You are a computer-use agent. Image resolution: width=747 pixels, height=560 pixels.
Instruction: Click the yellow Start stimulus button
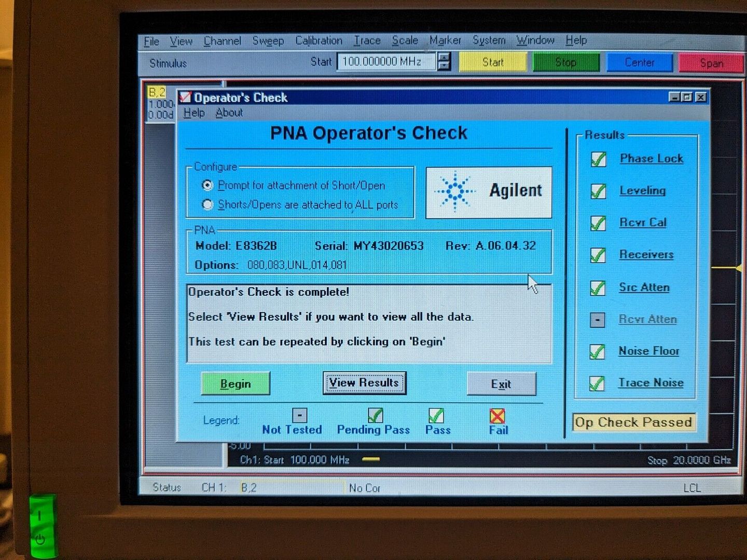(x=492, y=62)
